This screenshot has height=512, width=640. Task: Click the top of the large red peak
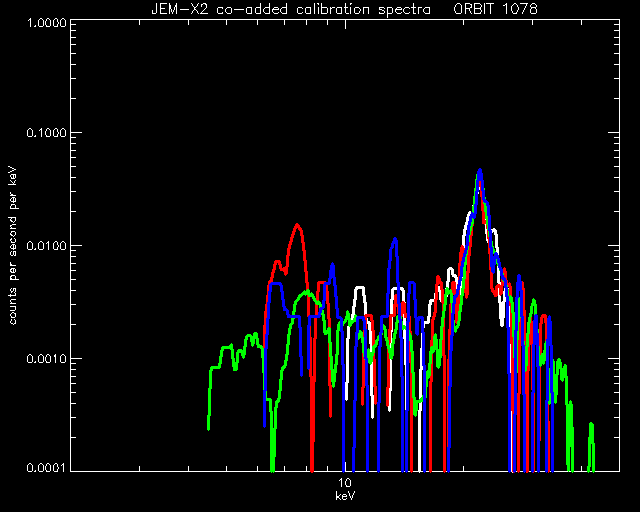coord(298,226)
